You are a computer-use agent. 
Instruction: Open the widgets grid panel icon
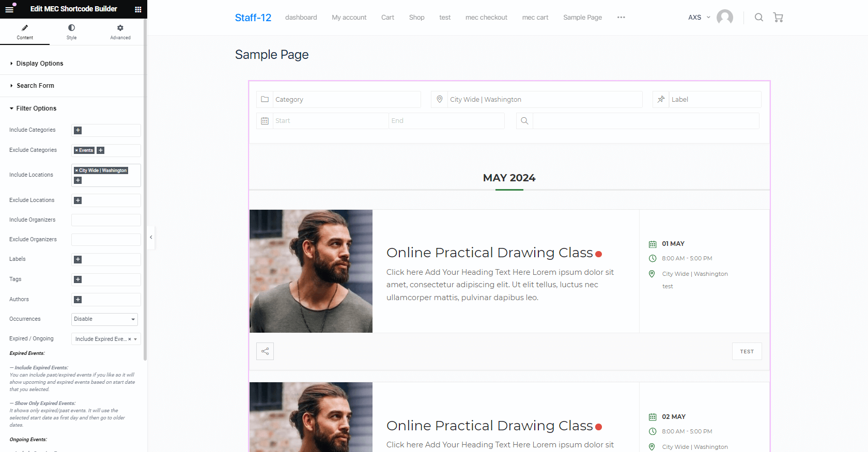click(x=138, y=9)
